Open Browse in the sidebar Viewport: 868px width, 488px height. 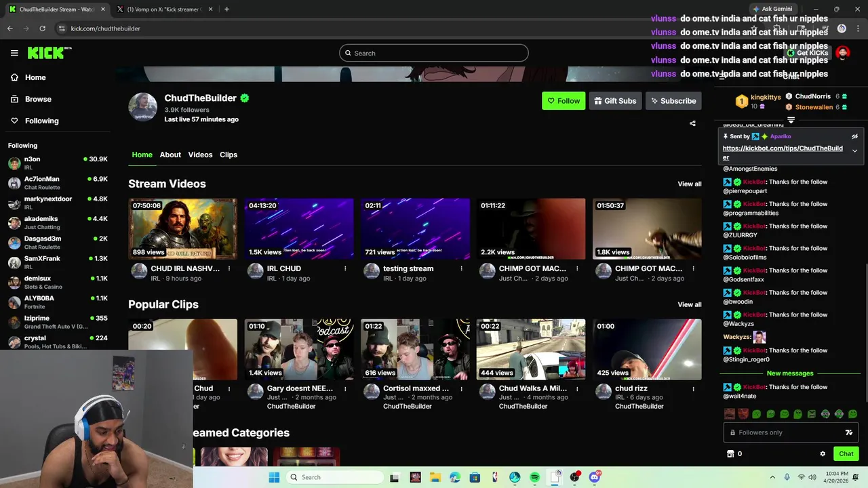click(38, 99)
